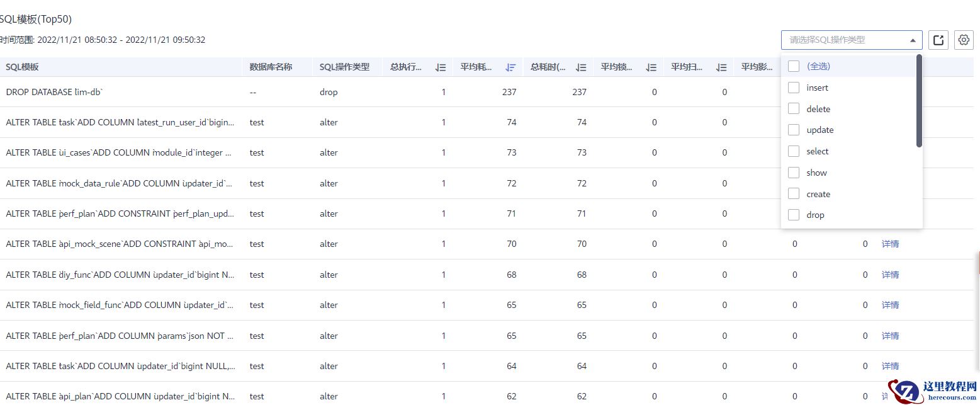980x405 pixels.
Task: Click average duration value 237
Action: (509, 92)
